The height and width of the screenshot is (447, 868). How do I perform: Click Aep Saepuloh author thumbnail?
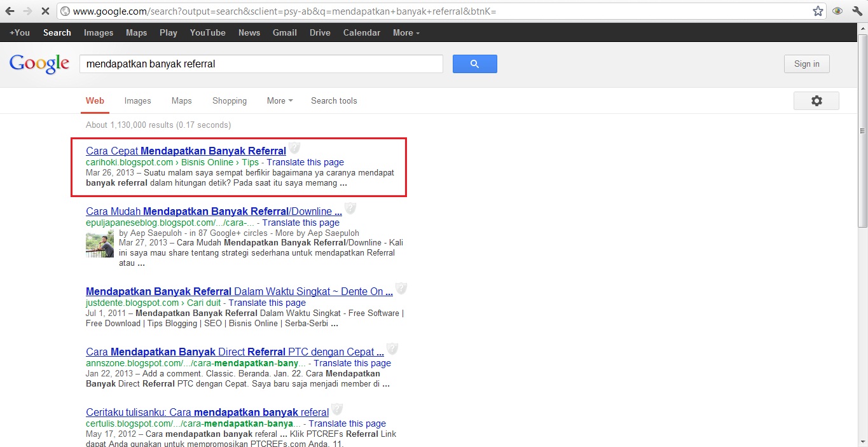tap(100, 244)
